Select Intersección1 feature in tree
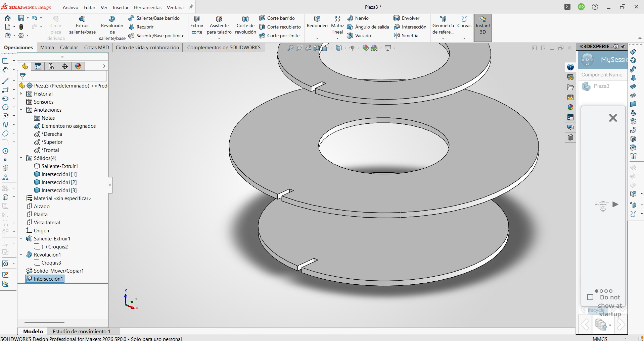Screen dimensions: 644x341 pos(45,279)
